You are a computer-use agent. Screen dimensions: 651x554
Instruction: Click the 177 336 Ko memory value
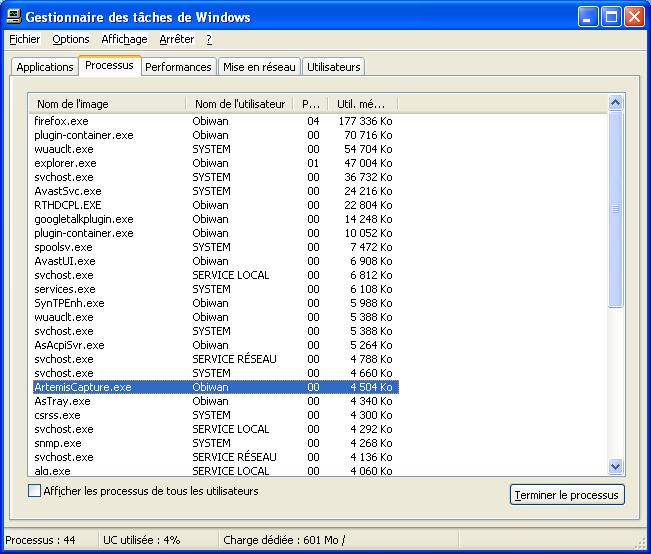(365, 121)
